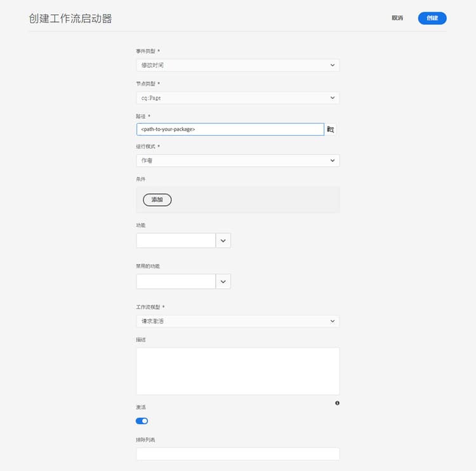Click the 添加 condition button

(157, 200)
